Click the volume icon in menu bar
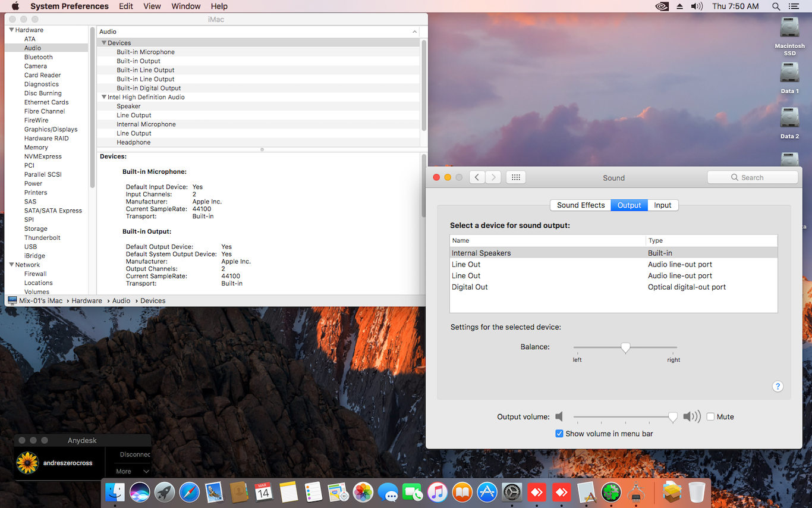The height and width of the screenshot is (508, 812). tap(697, 6)
